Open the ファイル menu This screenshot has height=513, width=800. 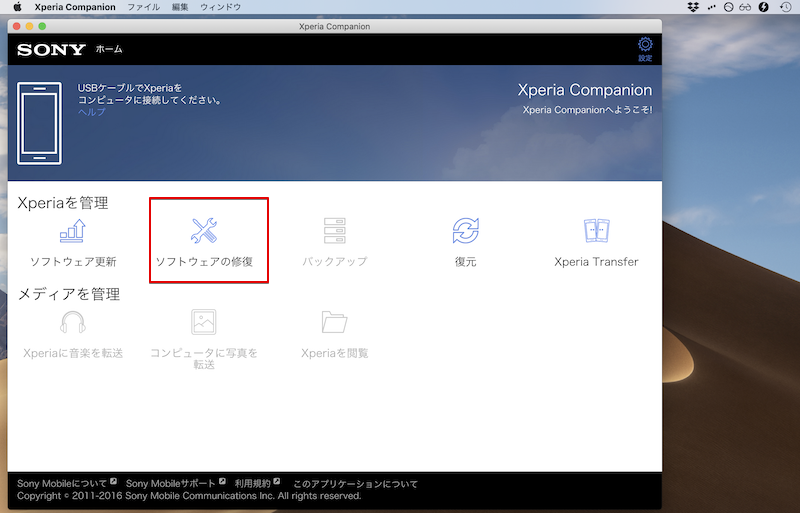(x=143, y=7)
